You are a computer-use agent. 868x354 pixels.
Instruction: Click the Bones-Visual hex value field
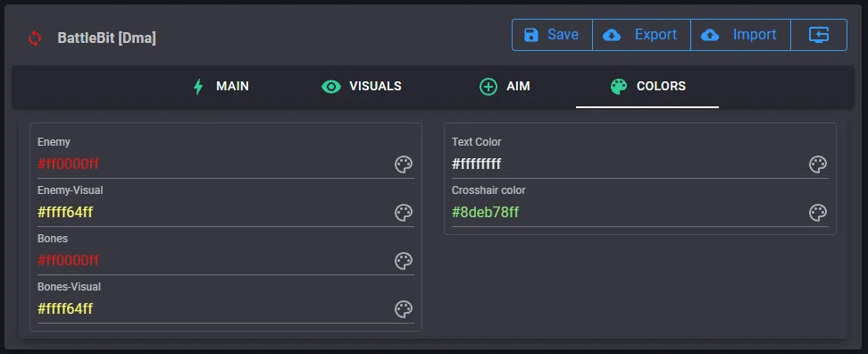click(215, 309)
